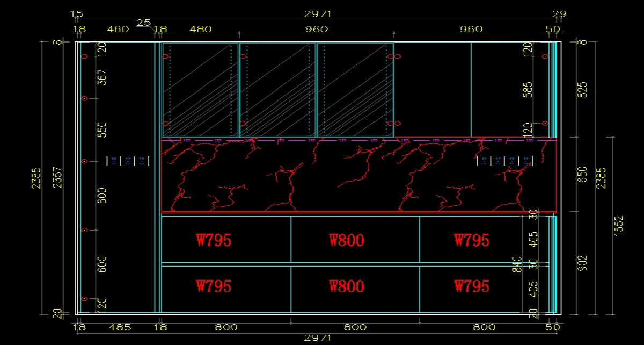Click the bottom red hinge circle on left panel

[x=84, y=299]
